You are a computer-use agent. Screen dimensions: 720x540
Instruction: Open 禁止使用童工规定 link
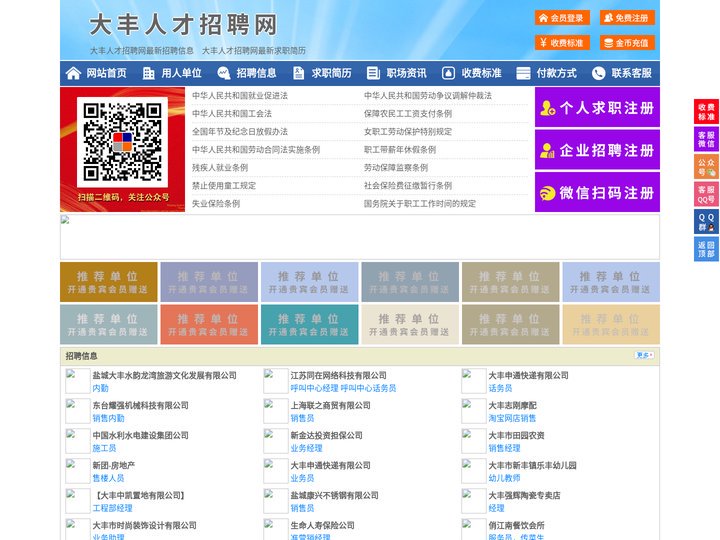(224, 185)
